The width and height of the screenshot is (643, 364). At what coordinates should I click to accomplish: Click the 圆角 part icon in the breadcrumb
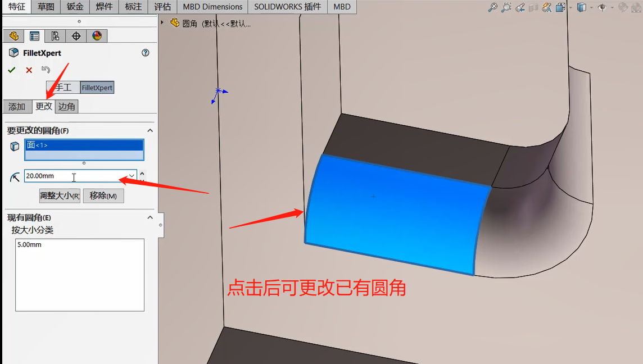(x=175, y=23)
